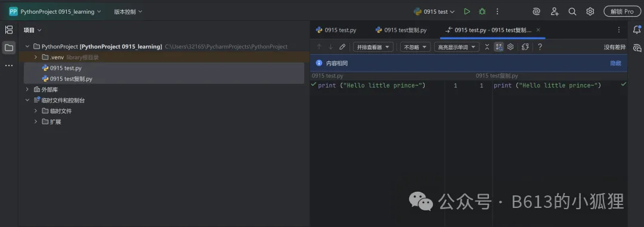This screenshot has width=644, height=227.
Task: Collapse unchanged fragments icon
Action: click(487, 47)
